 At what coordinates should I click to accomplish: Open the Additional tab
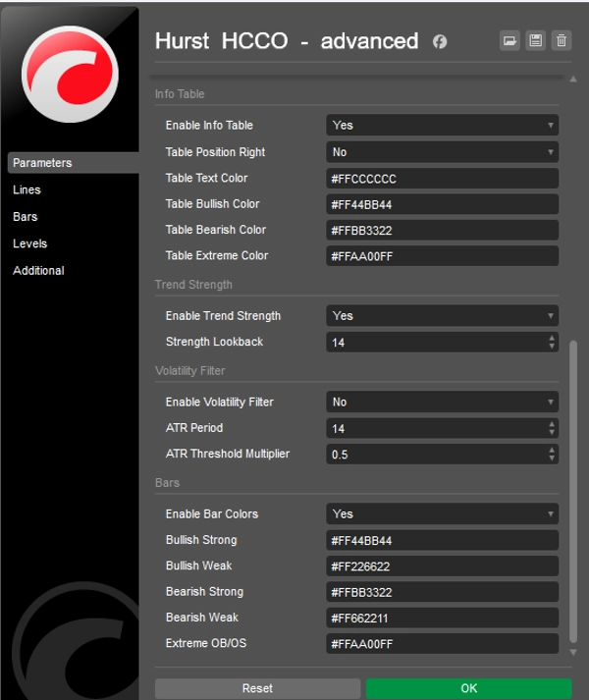click(x=38, y=271)
